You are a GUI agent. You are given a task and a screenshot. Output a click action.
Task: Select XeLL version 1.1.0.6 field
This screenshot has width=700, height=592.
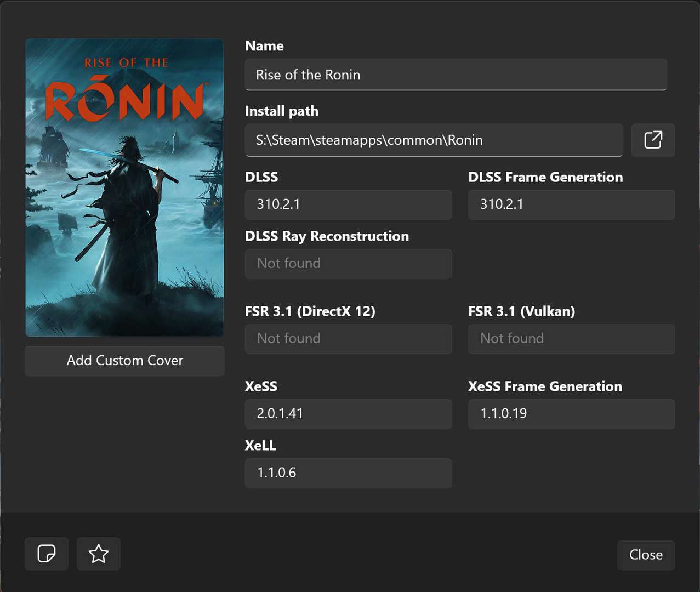(348, 473)
